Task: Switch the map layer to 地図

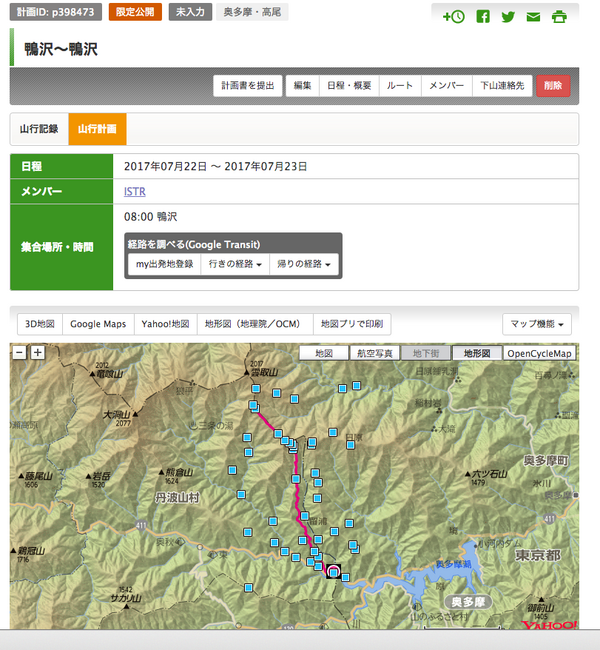Action: point(323,353)
